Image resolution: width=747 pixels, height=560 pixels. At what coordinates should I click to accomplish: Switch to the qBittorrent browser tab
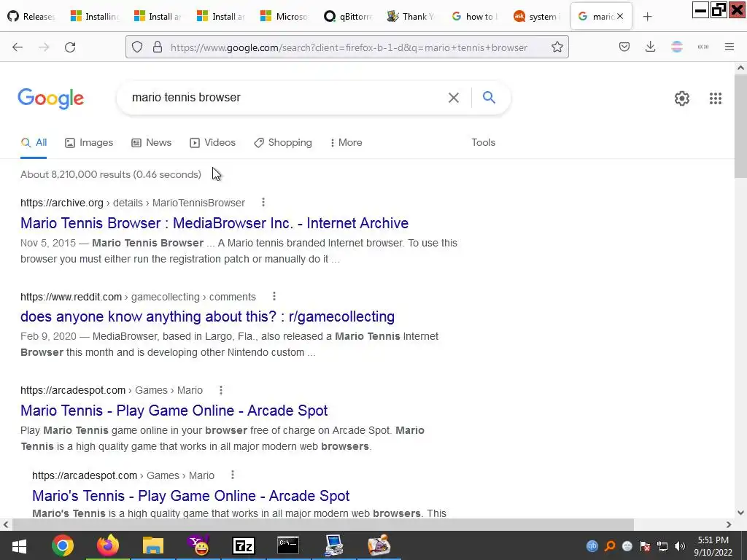coord(348,17)
